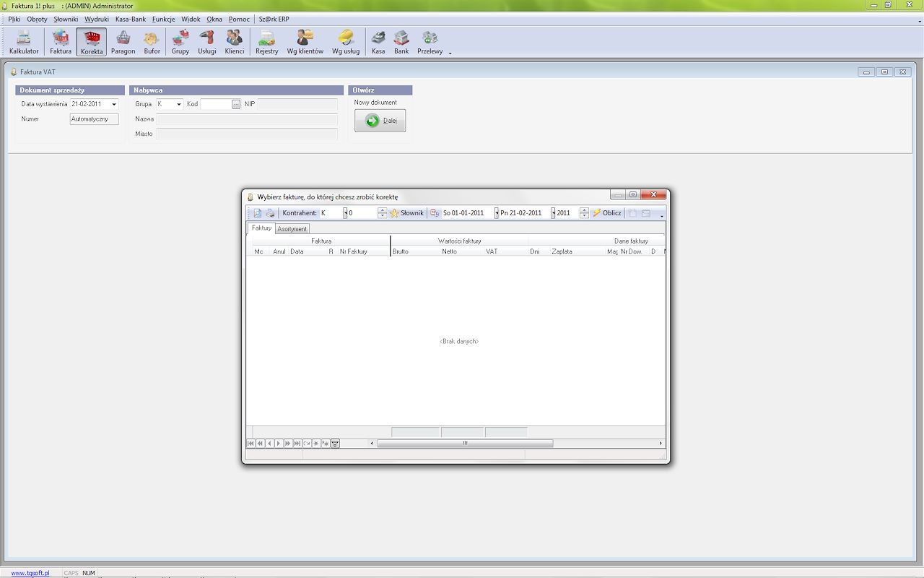The width and height of the screenshot is (924, 578).
Task: Click the Zapłata column header
Action: pyautogui.click(x=577, y=251)
